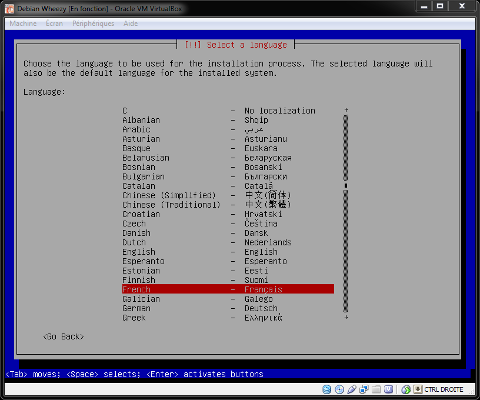Select Dutch in the language list

[x=228, y=242]
